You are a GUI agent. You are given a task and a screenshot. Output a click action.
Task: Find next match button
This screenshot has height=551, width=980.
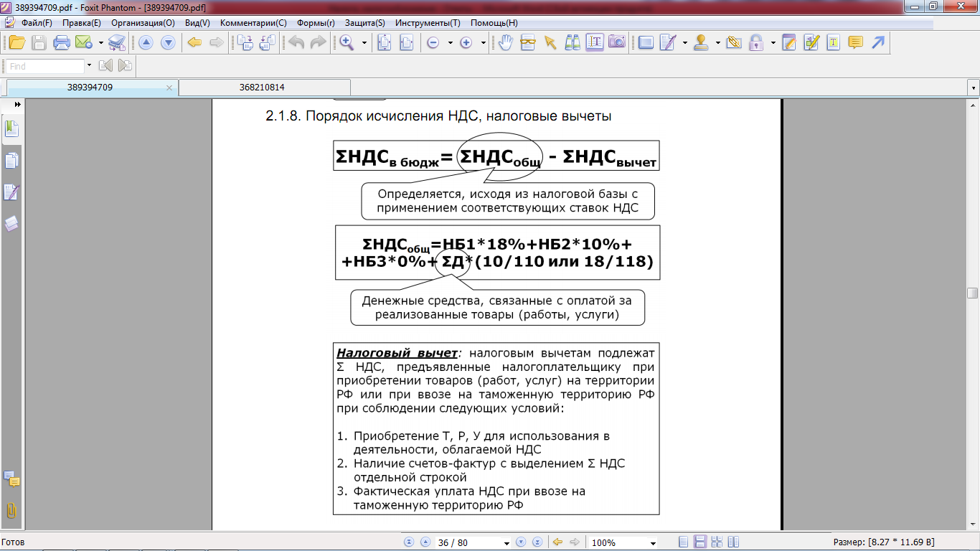pos(125,66)
